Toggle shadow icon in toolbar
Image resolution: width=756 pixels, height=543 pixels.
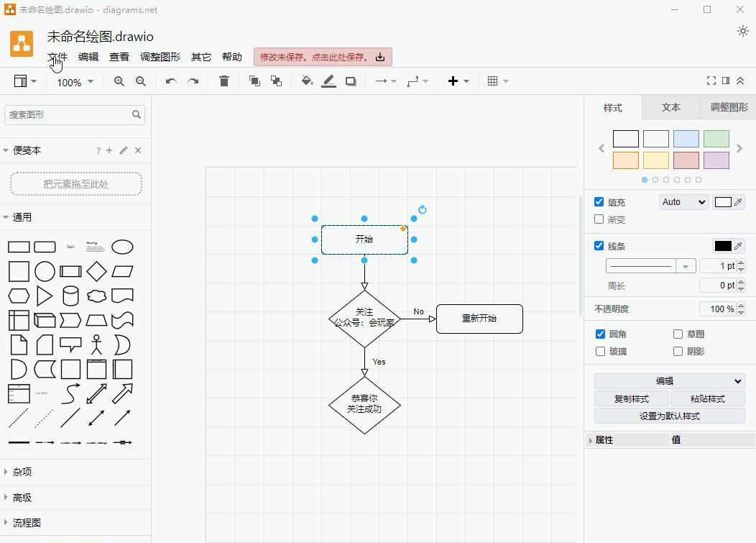[351, 81]
